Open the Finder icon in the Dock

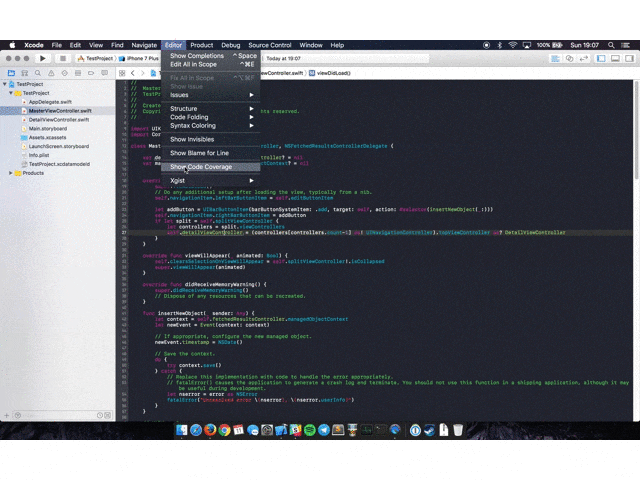pyautogui.click(x=182, y=430)
